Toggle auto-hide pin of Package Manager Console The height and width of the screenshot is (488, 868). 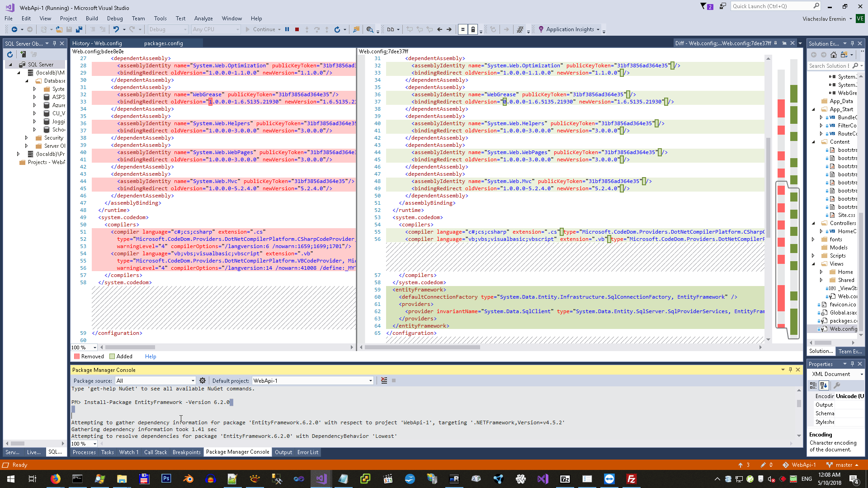tap(790, 370)
